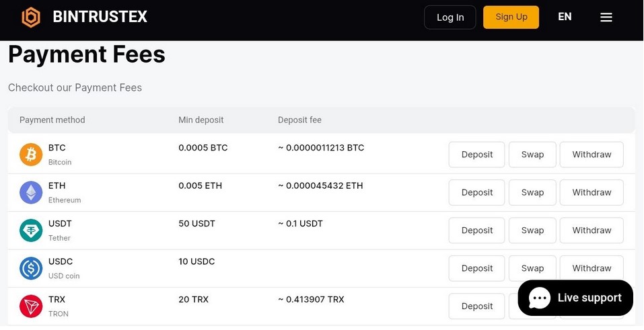Click Swap in the USDT row
This screenshot has width=644, height=330.
(532, 231)
